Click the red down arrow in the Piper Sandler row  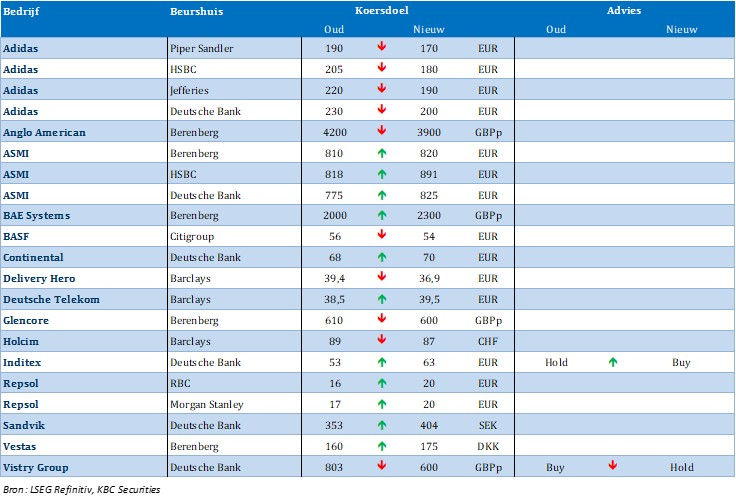(x=381, y=47)
